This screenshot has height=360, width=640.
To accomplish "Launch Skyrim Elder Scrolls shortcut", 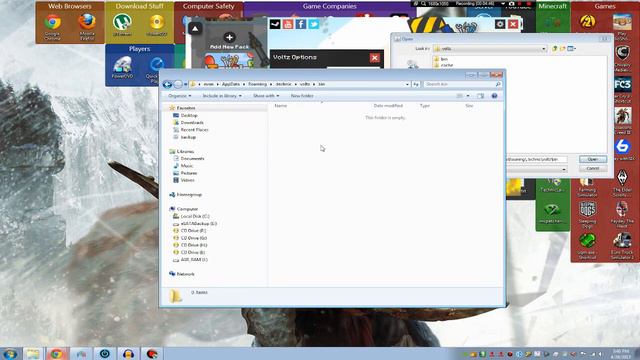I will tap(622, 183).
